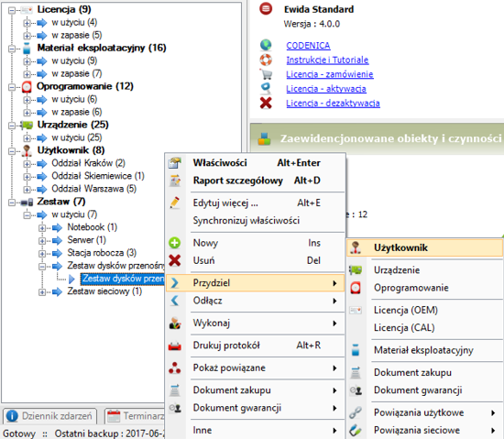This screenshot has height=439, width=504.
Task: Click the globe icon next to CODENICA
Action: click(x=266, y=45)
